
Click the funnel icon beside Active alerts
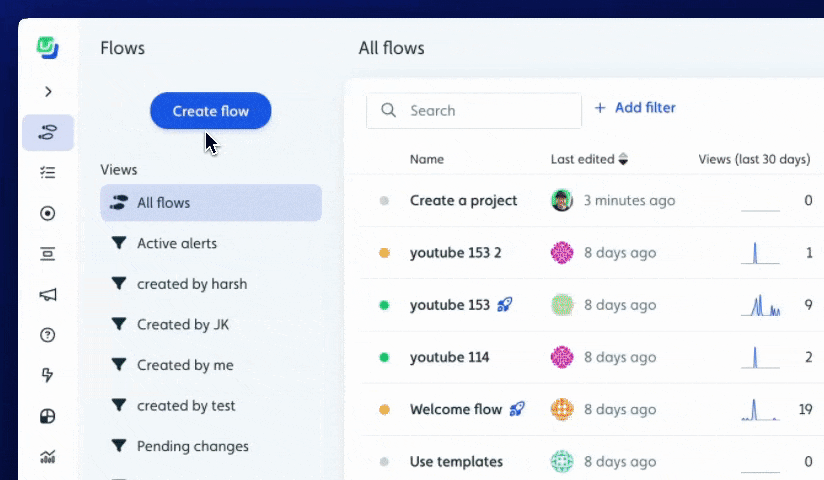[119, 243]
